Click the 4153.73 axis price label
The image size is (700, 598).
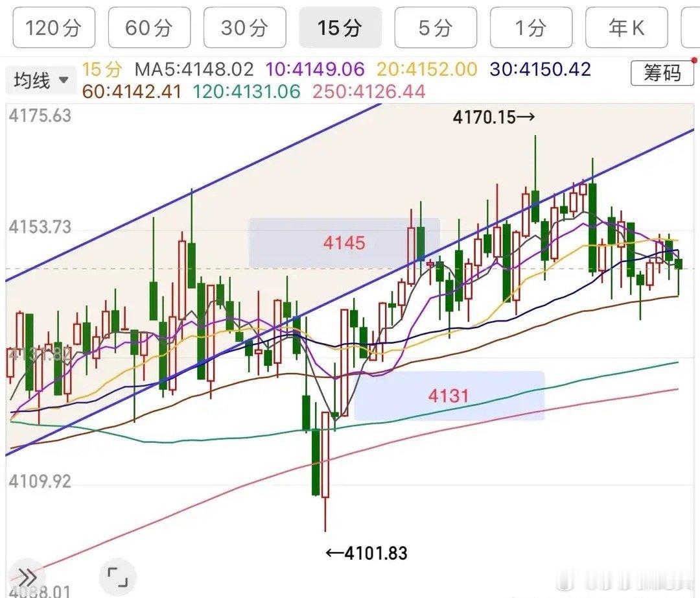pos(40,227)
